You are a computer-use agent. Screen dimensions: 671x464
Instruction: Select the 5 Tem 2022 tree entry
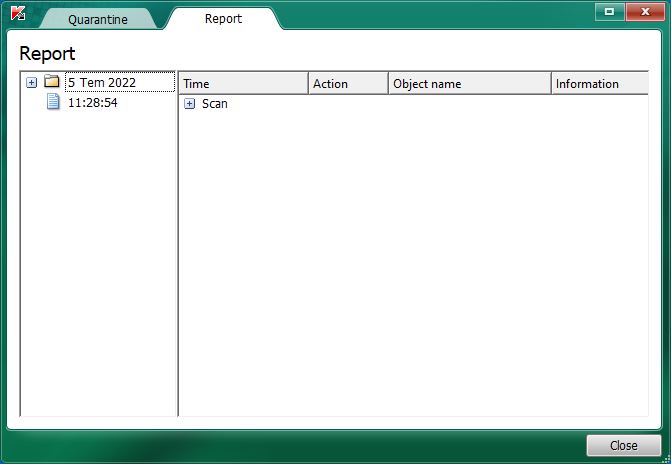pyautogui.click(x=120, y=82)
